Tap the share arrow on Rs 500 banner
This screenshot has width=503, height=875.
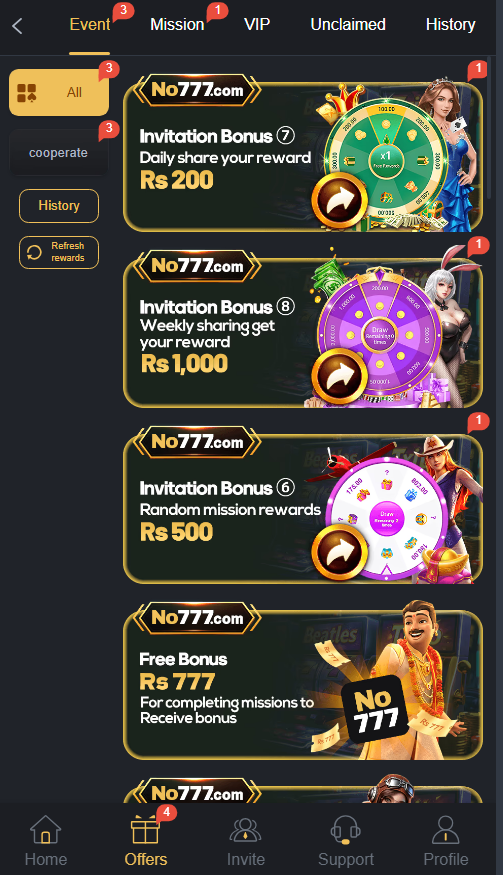coord(339,553)
